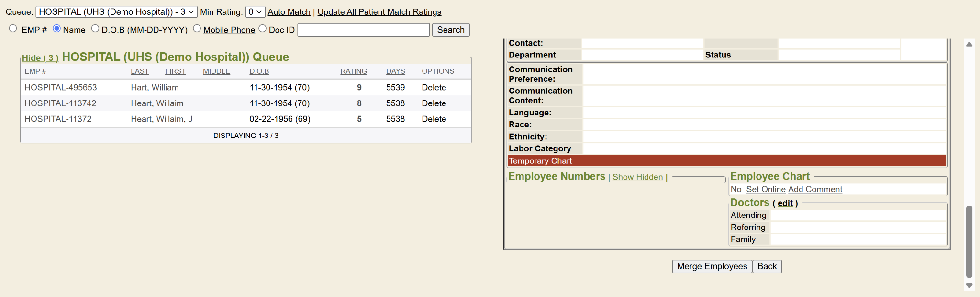Sort the queue by DAYS column
The width and height of the screenshot is (980, 297).
(x=395, y=71)
